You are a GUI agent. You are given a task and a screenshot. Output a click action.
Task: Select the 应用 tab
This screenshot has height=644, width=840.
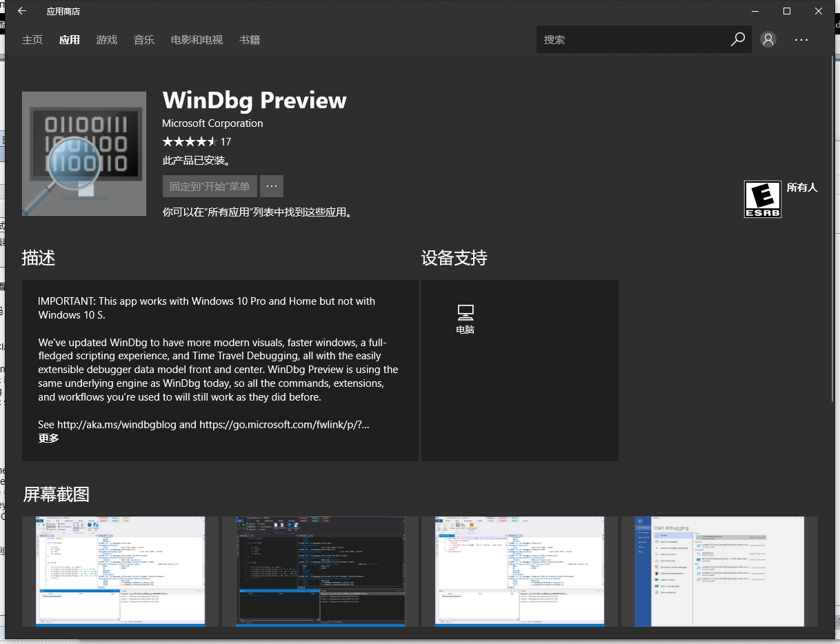tap(70, 40)
